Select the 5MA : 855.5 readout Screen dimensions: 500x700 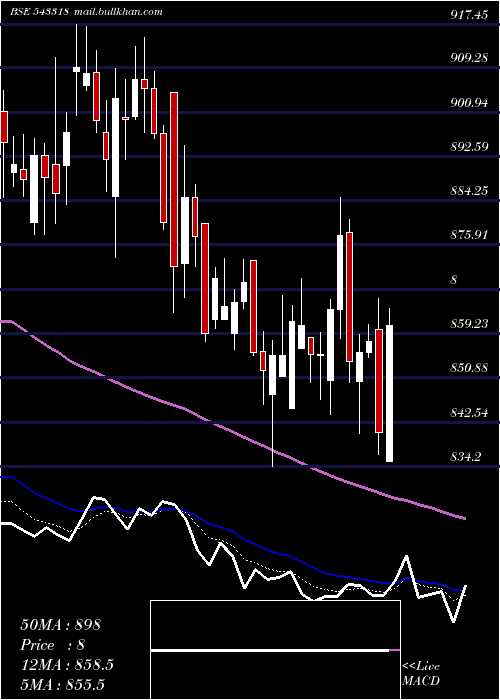click(62, 685)
